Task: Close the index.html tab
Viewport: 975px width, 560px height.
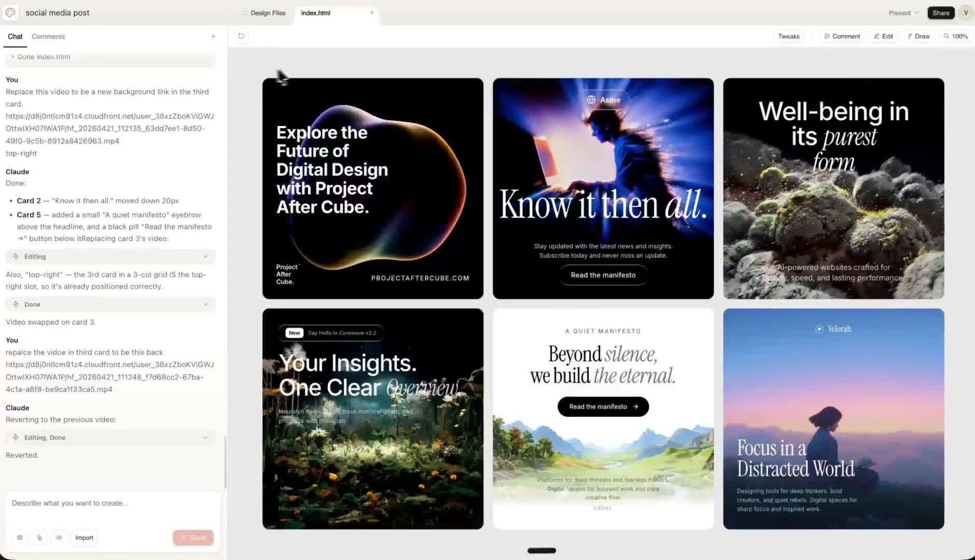Action: (372, 12)
